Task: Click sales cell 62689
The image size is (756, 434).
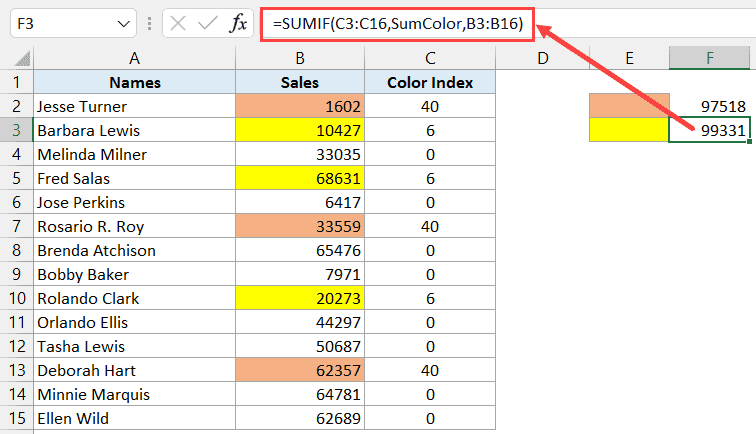Action: click(x=300, y=418)
